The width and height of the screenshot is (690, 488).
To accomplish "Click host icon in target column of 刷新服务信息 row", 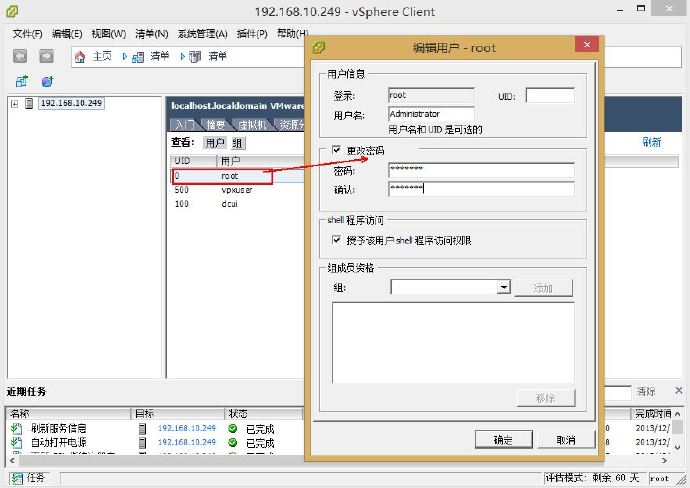I will [x=143, y=428].
